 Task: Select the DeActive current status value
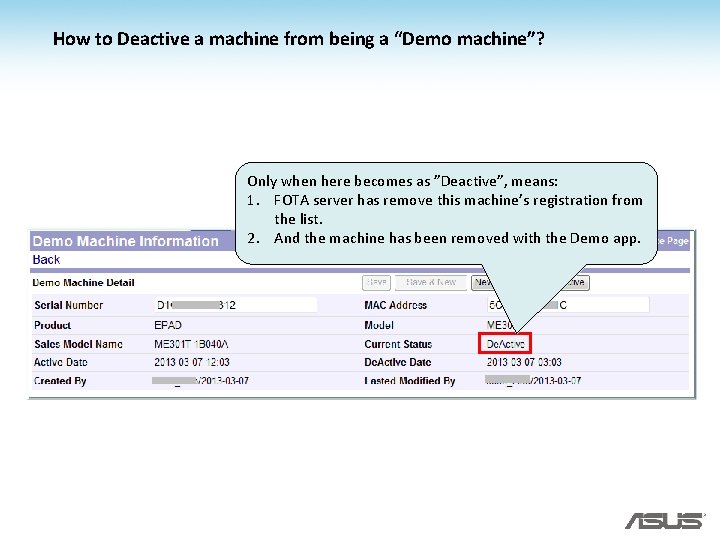505,344
